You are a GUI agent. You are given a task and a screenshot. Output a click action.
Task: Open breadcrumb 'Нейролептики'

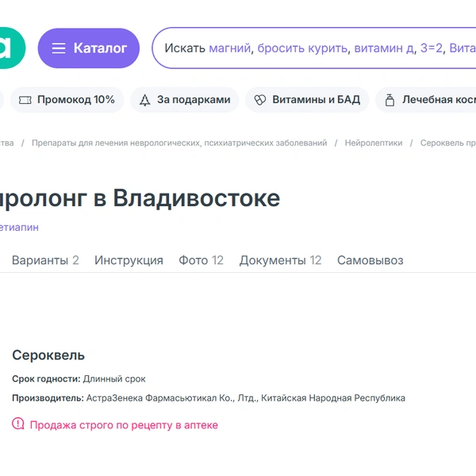point(374,143)
